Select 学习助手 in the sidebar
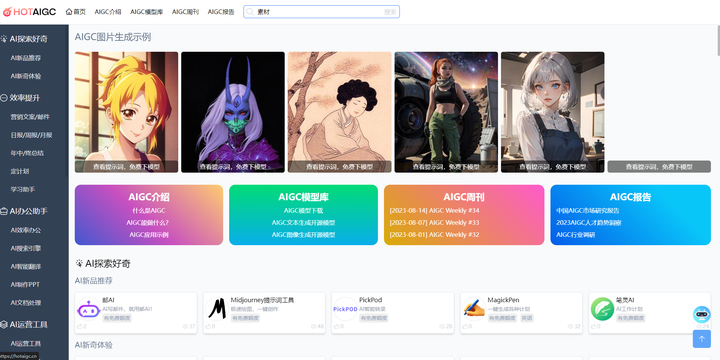 point(23,189)
